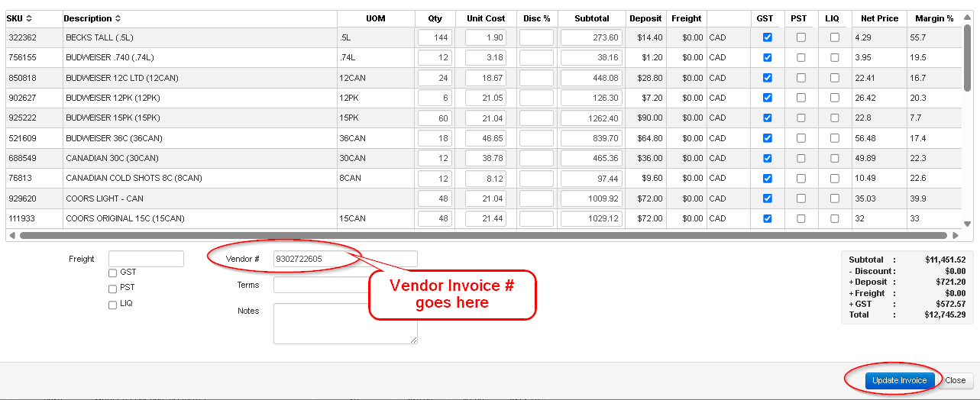This screenshot has height=400, width=980.
Task: Click the Notes text area
Action: 345,324
